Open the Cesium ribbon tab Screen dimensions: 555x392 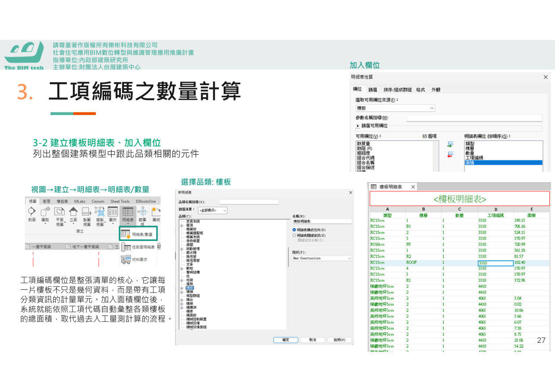click(98, 201)
